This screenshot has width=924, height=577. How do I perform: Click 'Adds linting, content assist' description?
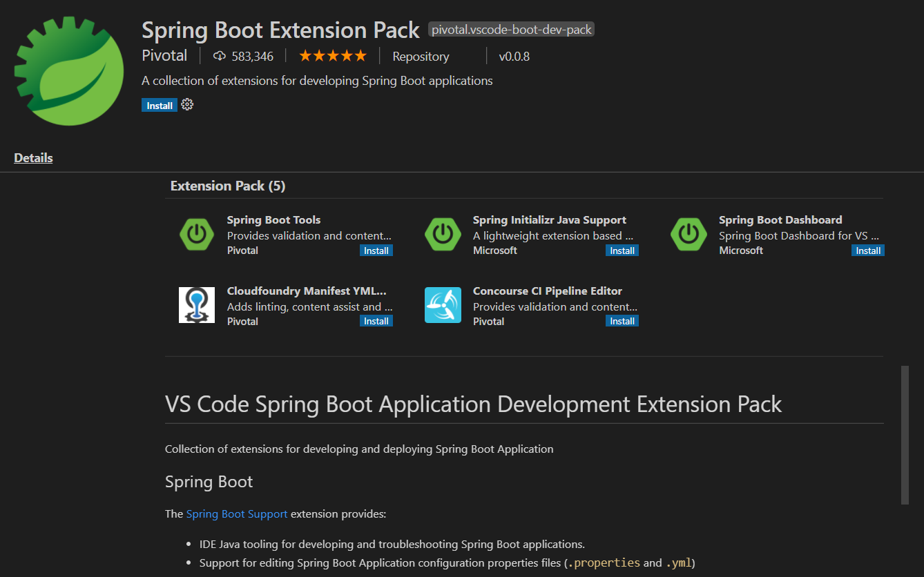pyautogui.click(x=310, y=306)
